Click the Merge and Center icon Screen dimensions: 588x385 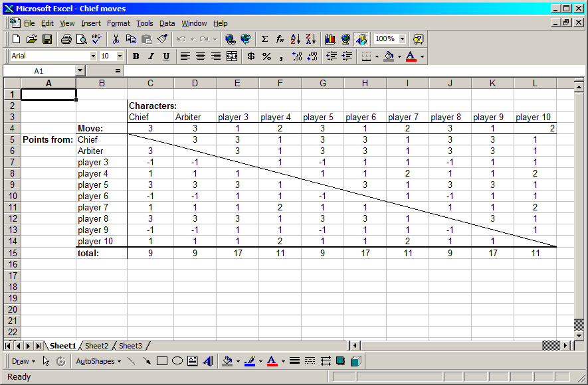(231, 56)
